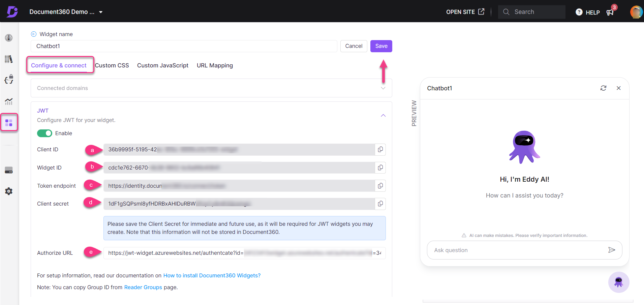644x305 pixels.
Task: Click the vertical PREVIEW label
Action: [414, 113]
